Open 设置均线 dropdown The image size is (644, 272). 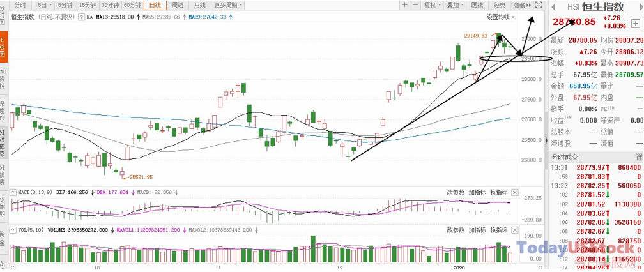pyautogui.click(x=500, y=17)
